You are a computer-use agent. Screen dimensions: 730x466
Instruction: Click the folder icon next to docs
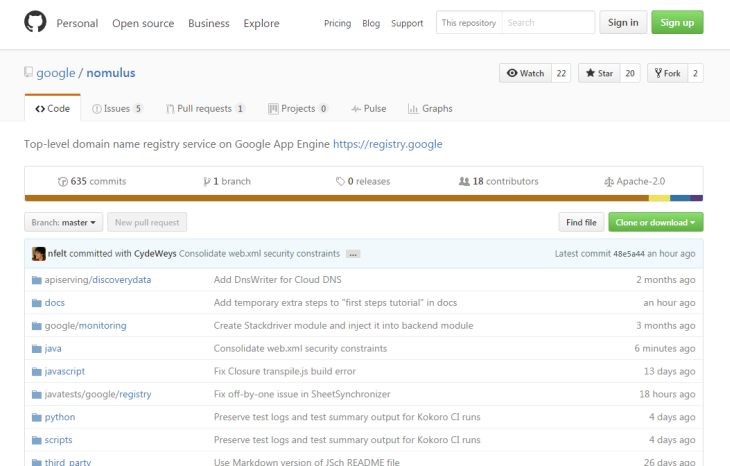tap(37, 303)
